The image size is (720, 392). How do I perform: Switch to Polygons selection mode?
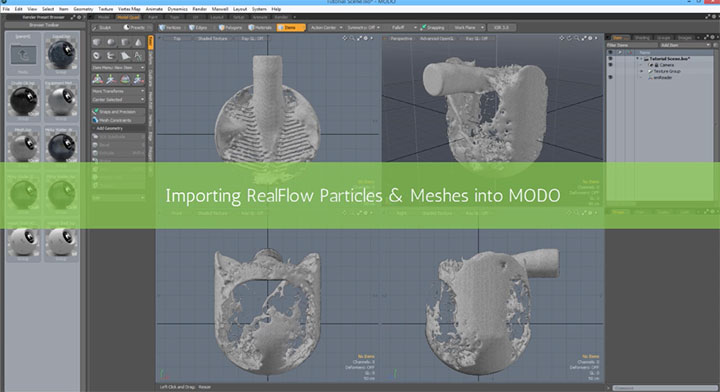point(231,28)
